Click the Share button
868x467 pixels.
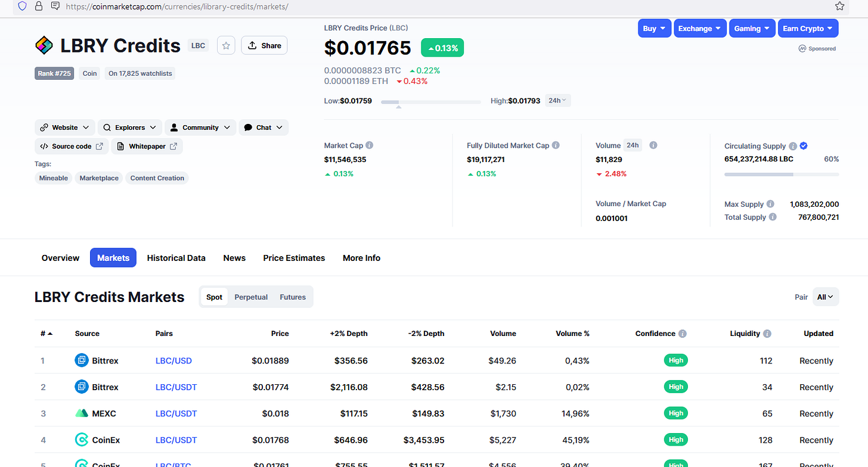[264, 45]
